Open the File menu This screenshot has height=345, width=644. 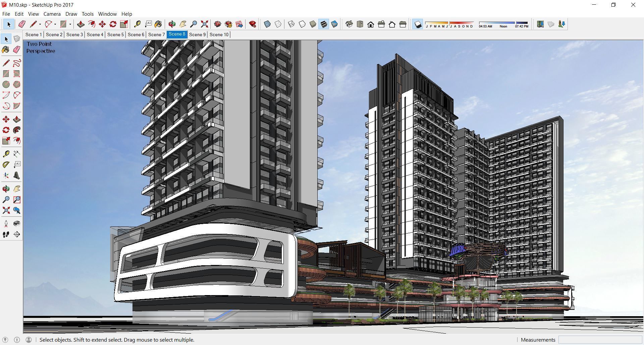[6, 14]
